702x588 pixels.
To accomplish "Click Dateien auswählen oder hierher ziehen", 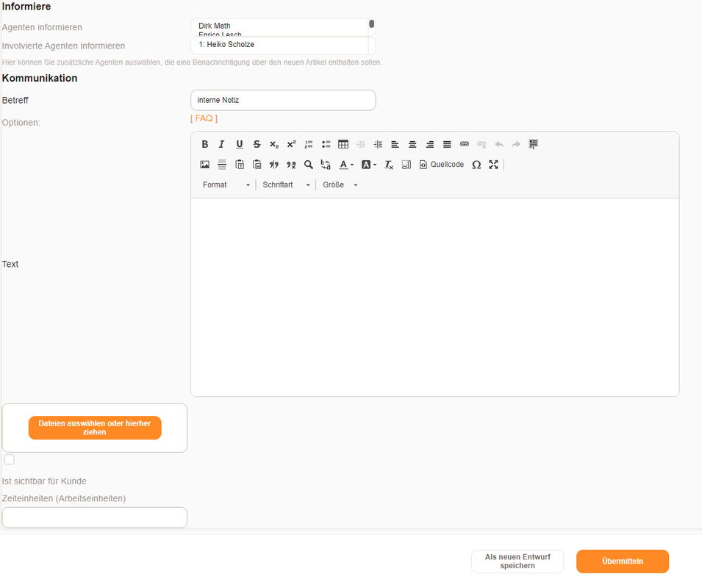I will pos(95,428).
